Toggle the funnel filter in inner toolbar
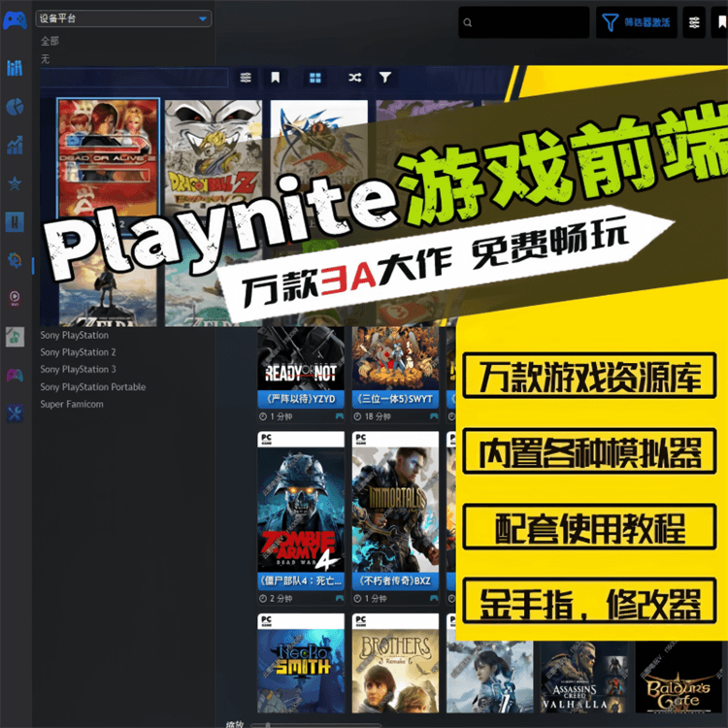This screenshot has width=728, height=728. coord(385,78)
